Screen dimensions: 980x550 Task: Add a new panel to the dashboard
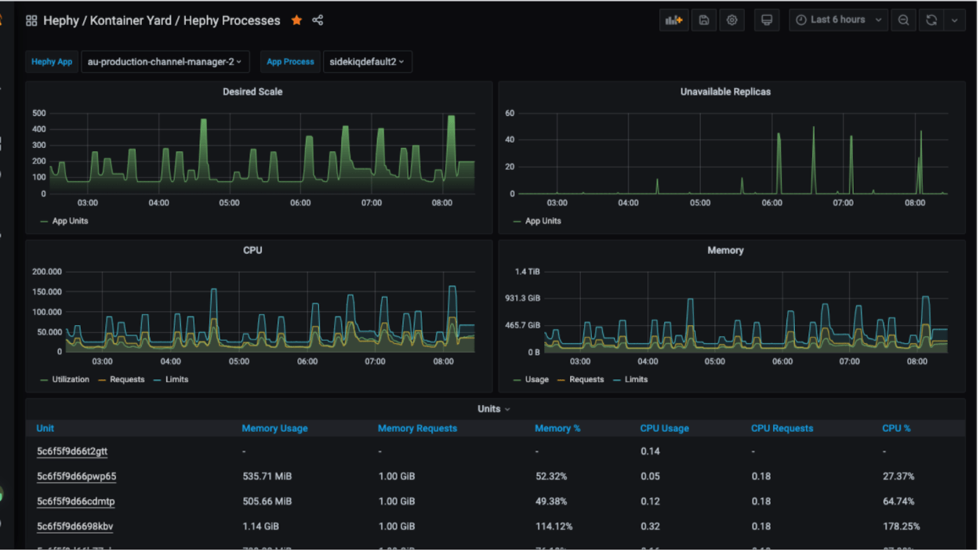673,20
